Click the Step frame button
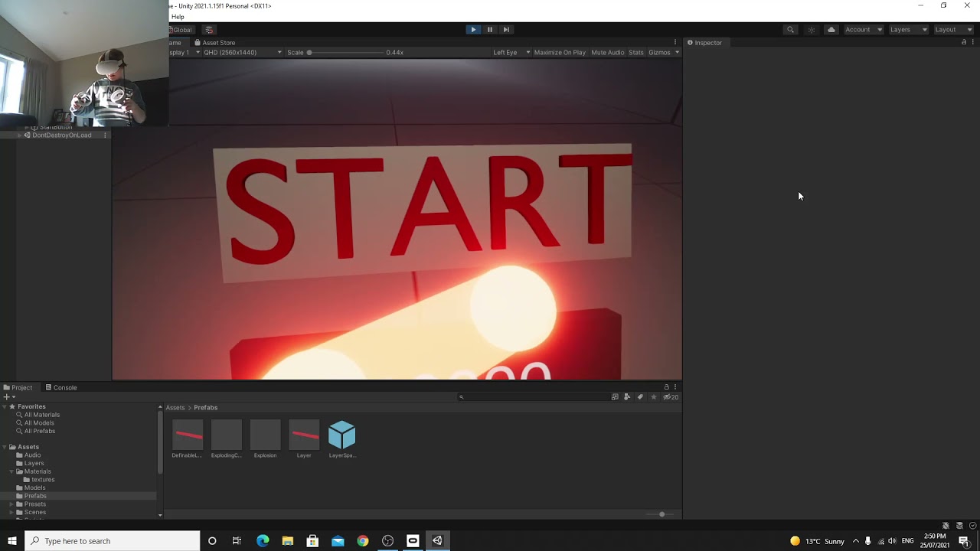Screen dimensions: 980x551 pyautogui.click(x=506, y=30)
